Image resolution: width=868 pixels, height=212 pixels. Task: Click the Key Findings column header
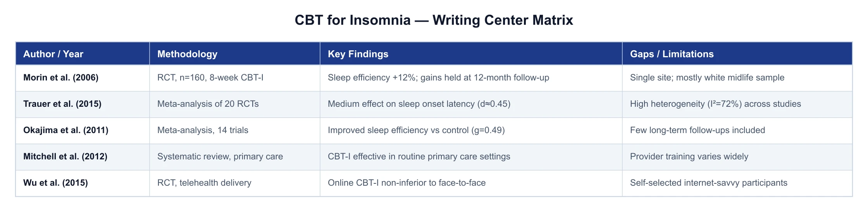pos(471,54)
